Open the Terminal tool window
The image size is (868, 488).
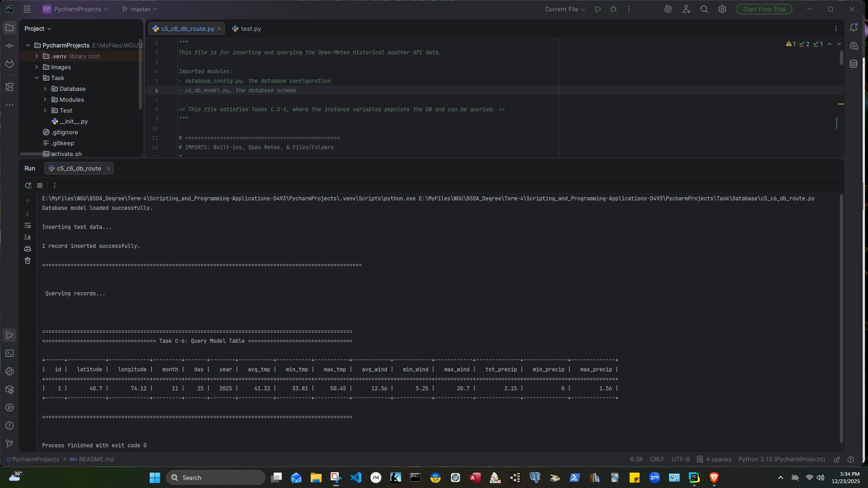click(9, 353)
